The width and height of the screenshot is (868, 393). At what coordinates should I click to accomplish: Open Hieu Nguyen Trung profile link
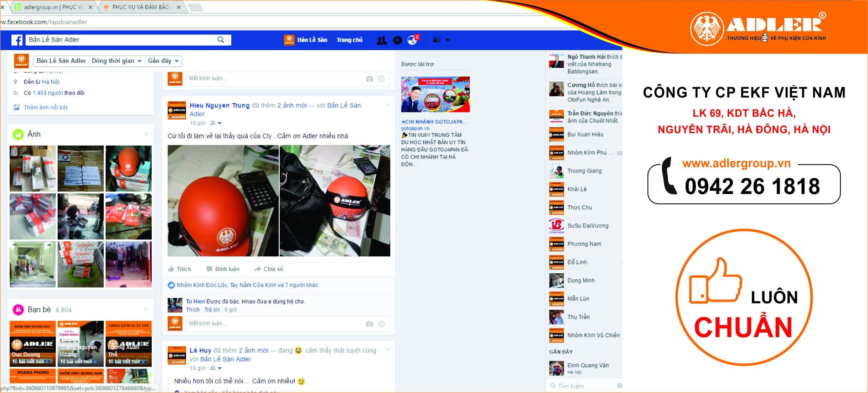pyautogui.click(x=219, y=105)
